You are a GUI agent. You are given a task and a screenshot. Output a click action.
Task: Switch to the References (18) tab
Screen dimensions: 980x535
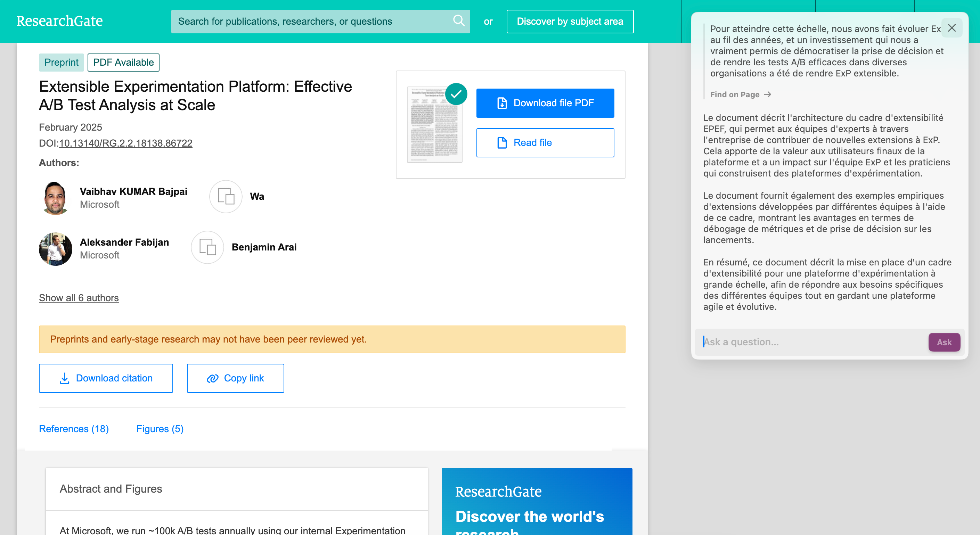[x=74, y=429]
